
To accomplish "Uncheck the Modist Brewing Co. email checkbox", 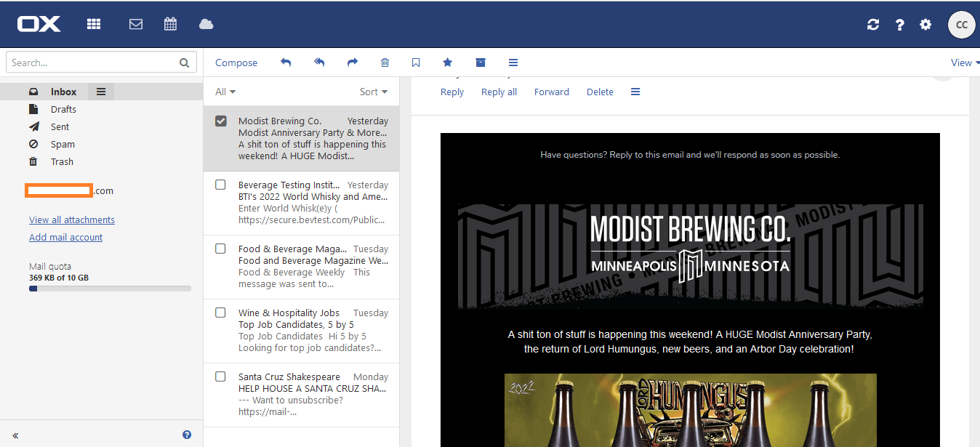I will click(221, 121).
